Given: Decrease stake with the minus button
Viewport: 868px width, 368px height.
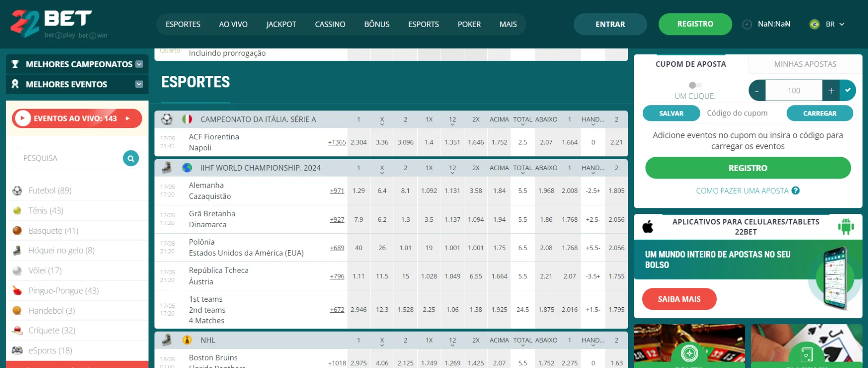Looking at the screenshot, I should coord(757,91).
